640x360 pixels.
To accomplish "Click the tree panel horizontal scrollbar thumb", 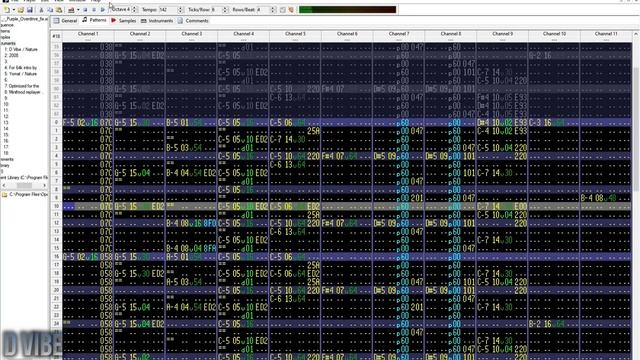I will coord(24,185).
